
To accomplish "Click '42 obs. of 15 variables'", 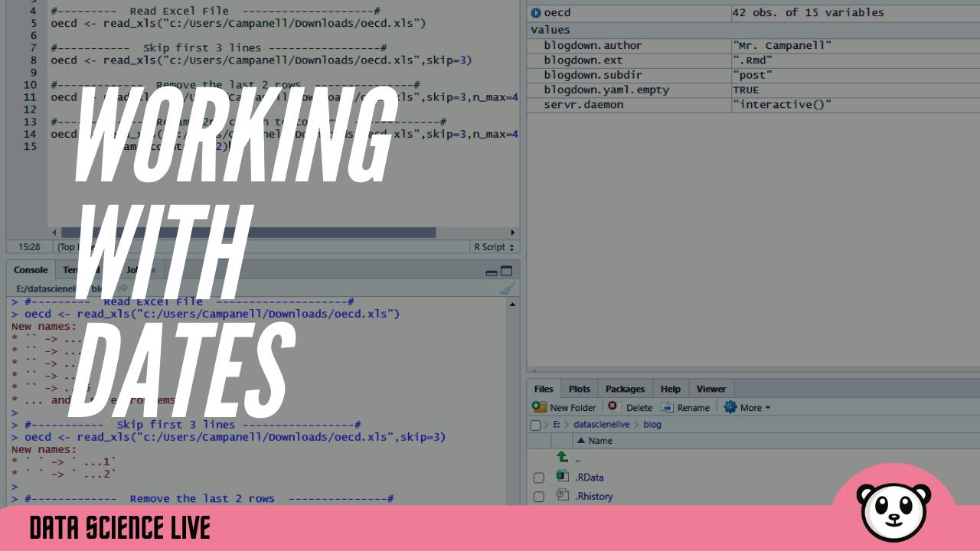I will click(808, 12).
